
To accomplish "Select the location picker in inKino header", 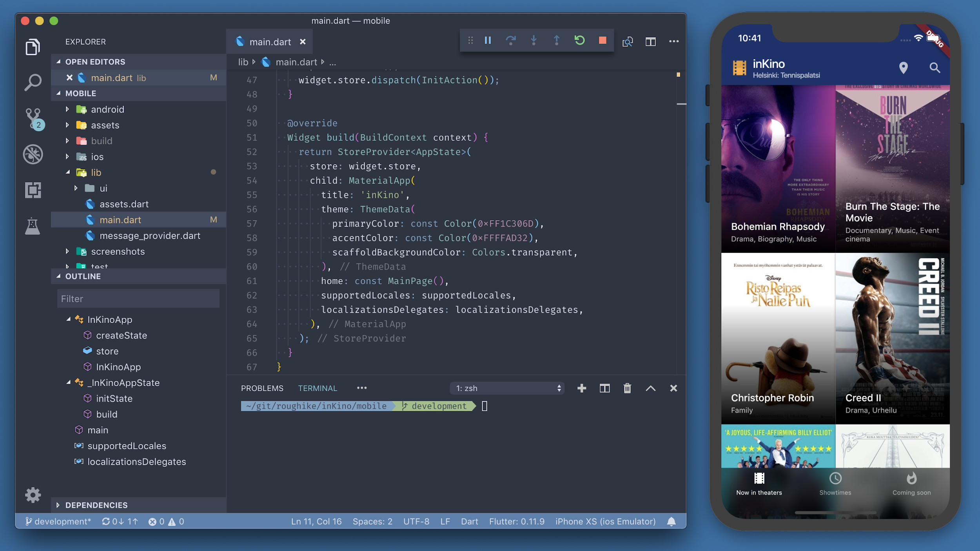I will click(904, 68).
